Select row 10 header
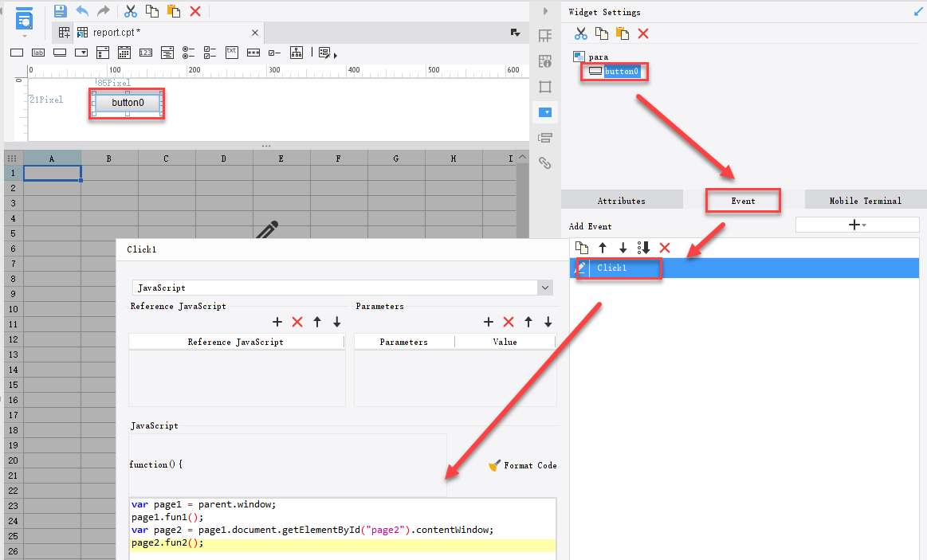The image size is (927, 560). click(13, 309)
